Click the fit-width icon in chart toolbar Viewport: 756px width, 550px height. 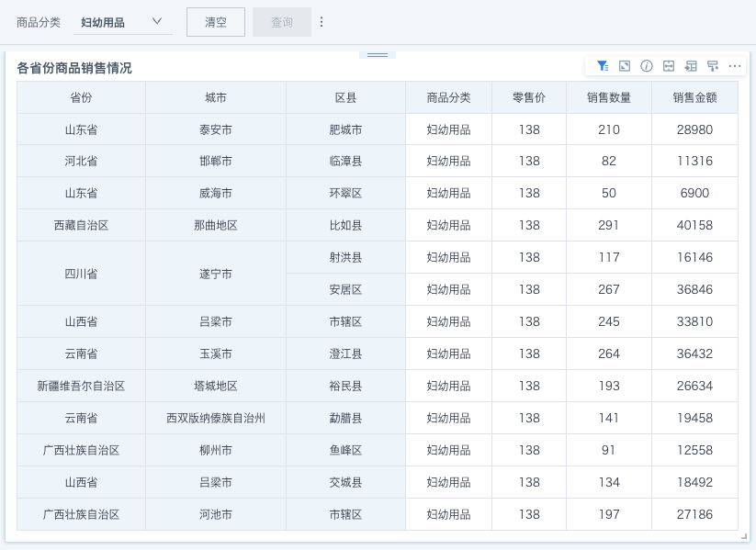pos(669,66)
